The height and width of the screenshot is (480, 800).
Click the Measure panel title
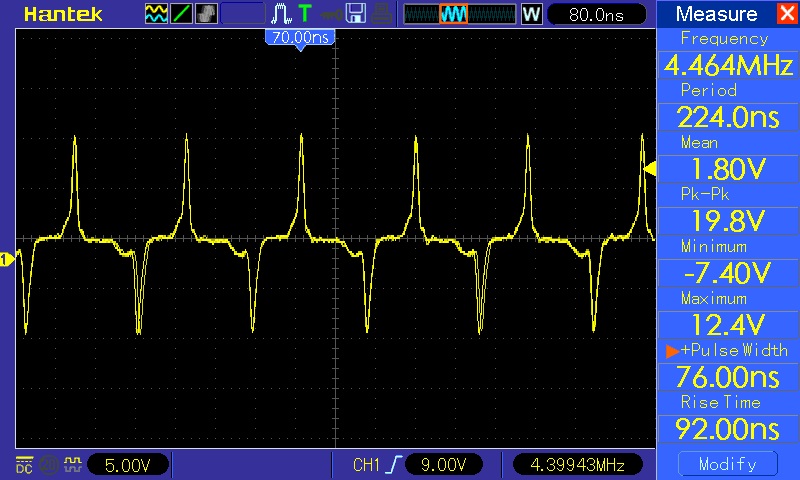pos(716,14)
